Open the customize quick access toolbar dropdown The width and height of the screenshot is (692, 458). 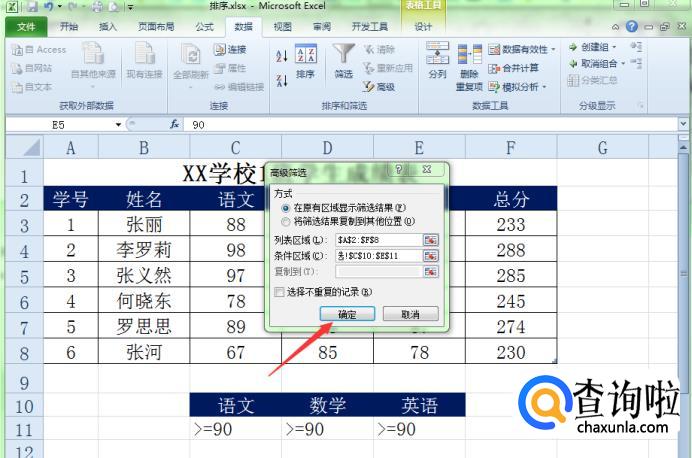131,7
